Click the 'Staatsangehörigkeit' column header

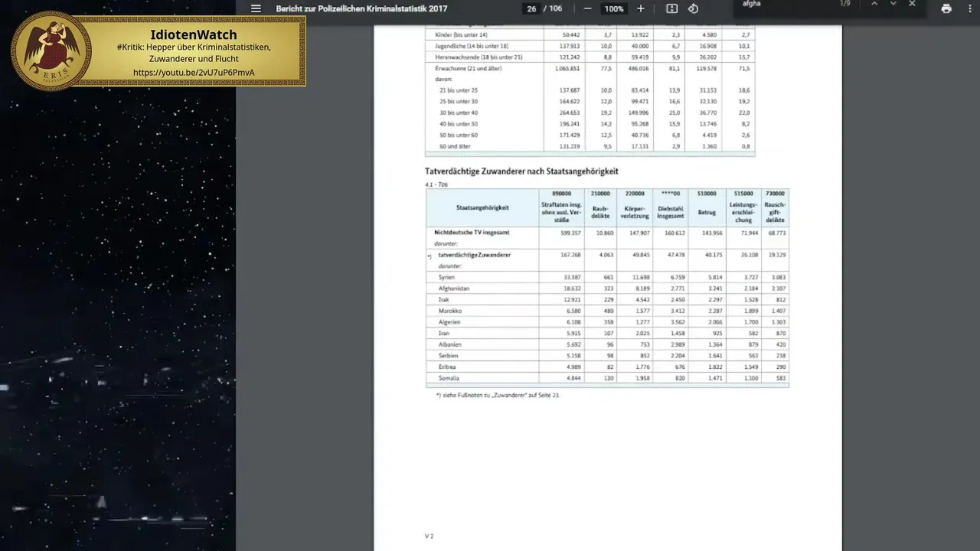point(482,207)
